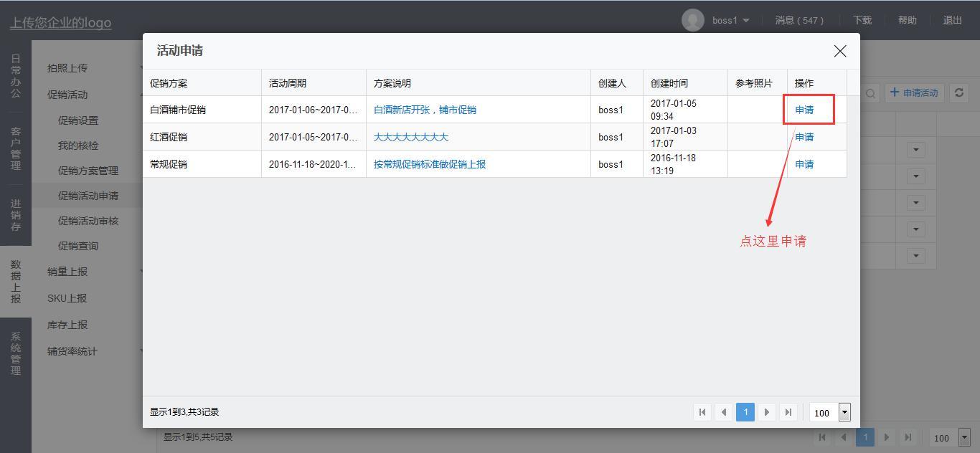Expand the boss1 account dropdown
The image size is (980, 453).
click(746, 21)
